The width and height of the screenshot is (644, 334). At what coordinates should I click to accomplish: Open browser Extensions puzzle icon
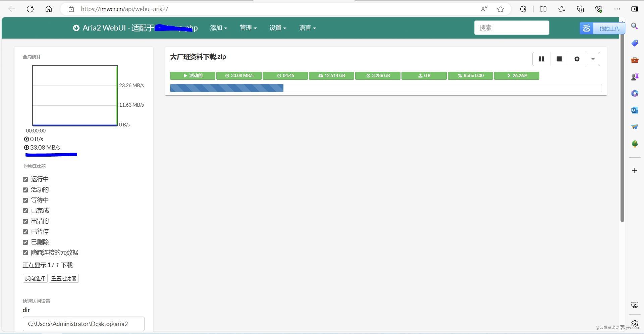coord(523,9)
